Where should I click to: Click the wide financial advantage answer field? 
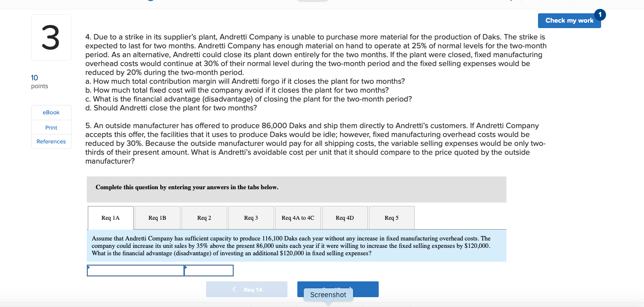click(135, 270)
